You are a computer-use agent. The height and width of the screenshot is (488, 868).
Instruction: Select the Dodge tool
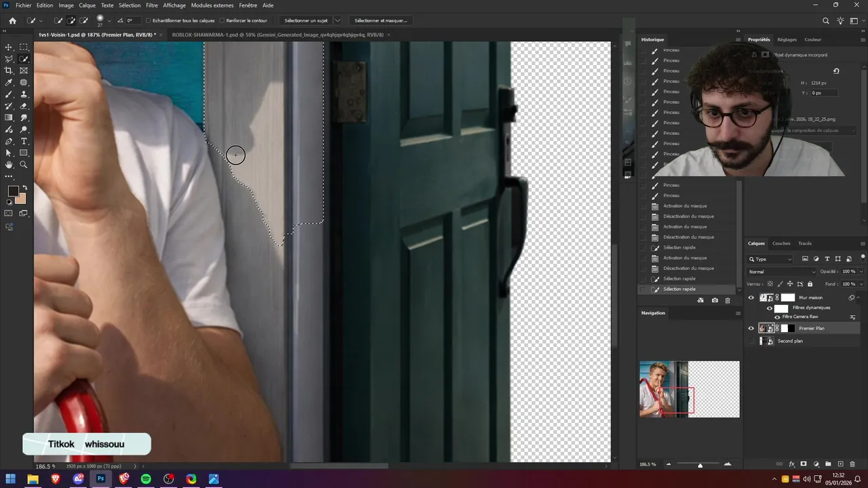tap(24, 129)
